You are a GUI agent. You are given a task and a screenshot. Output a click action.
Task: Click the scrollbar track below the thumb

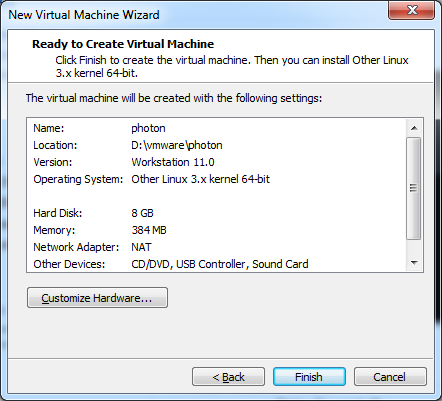414,248
